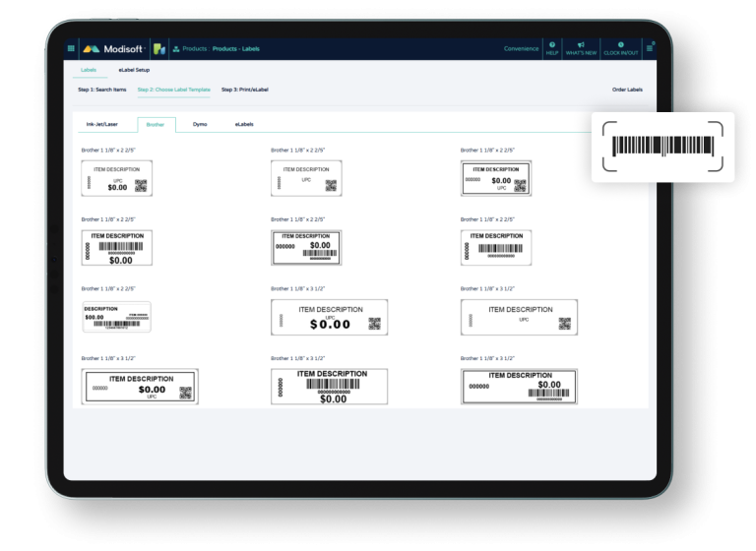
Task: Click the Order Labels link
Action: click(627, 90)
